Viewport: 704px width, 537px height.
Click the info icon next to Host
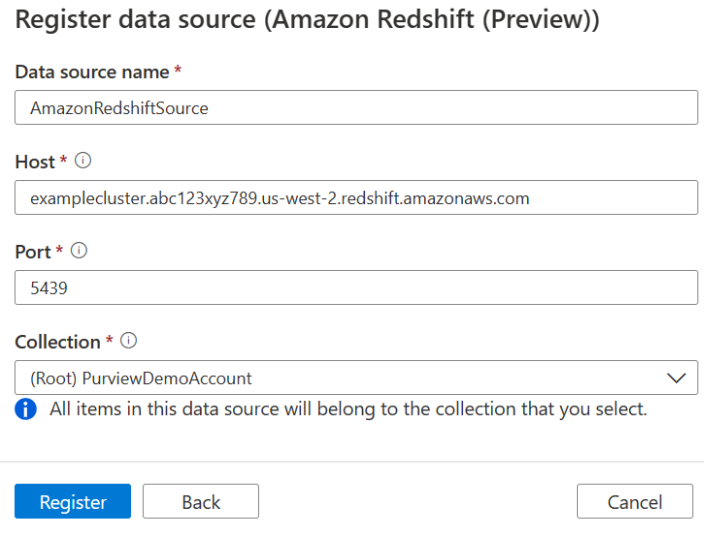pyautogui.click(x=83, y=161)
